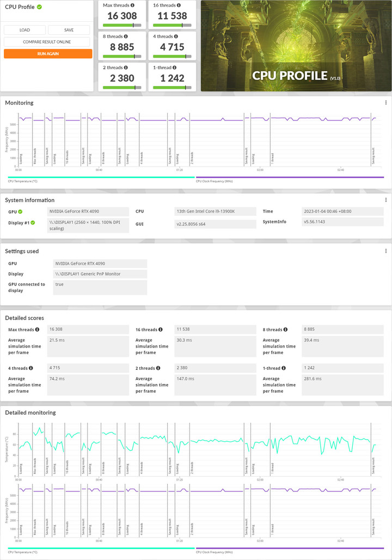The image size is (392, 560).
Task: Click info icon beside 16 threads score
Action: [x=179, y=5]
